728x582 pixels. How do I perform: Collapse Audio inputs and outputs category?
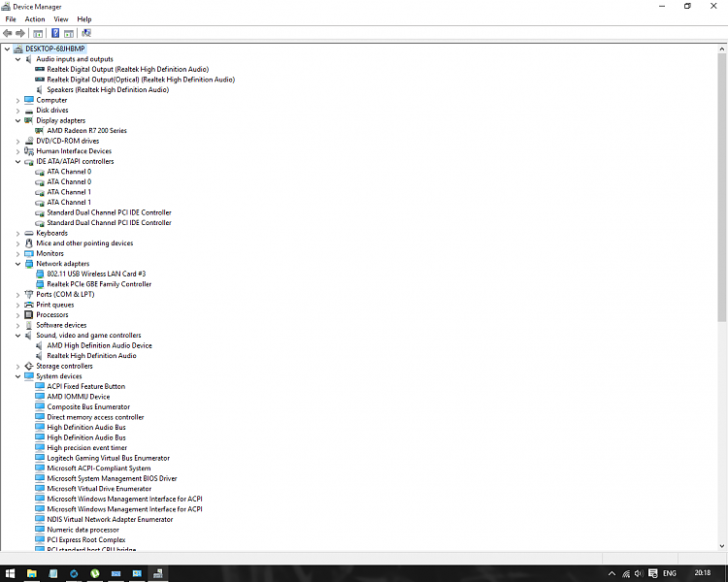(17, 59)
